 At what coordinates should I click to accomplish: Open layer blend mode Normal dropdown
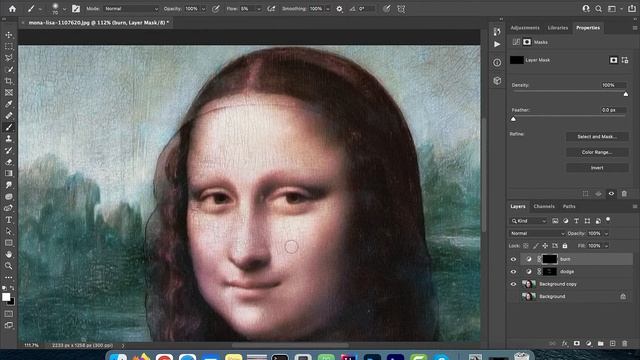(x=537, y=233)
